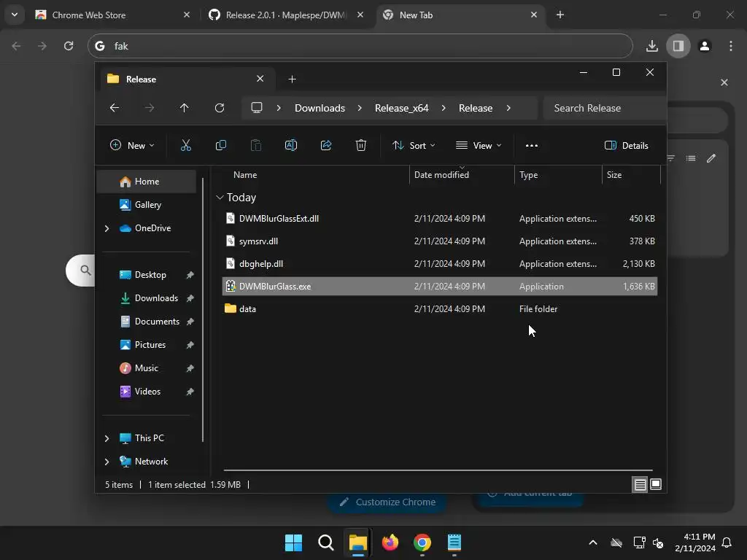Screen dimensions: 747x560
Task: Switch to Chrome Web Store tab
Action: tap(111, 15)
